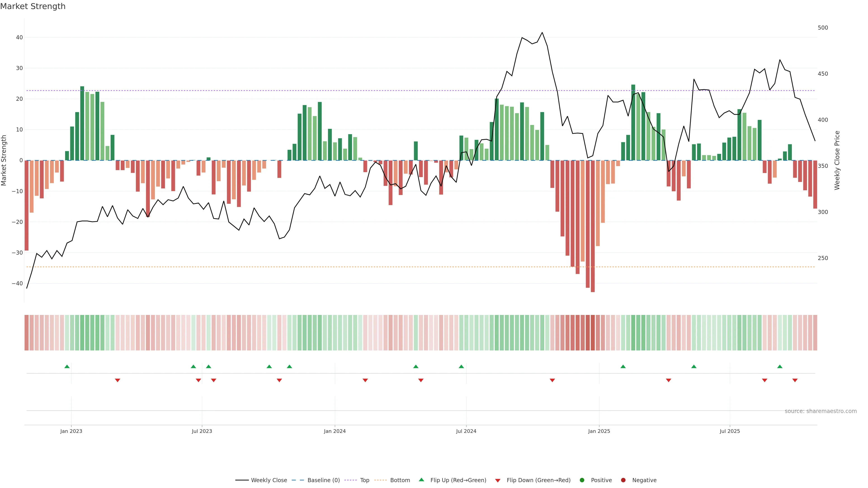Click Flip Down red triangle legend icon
Screen dimensions: 868x488
coord(498,481)
